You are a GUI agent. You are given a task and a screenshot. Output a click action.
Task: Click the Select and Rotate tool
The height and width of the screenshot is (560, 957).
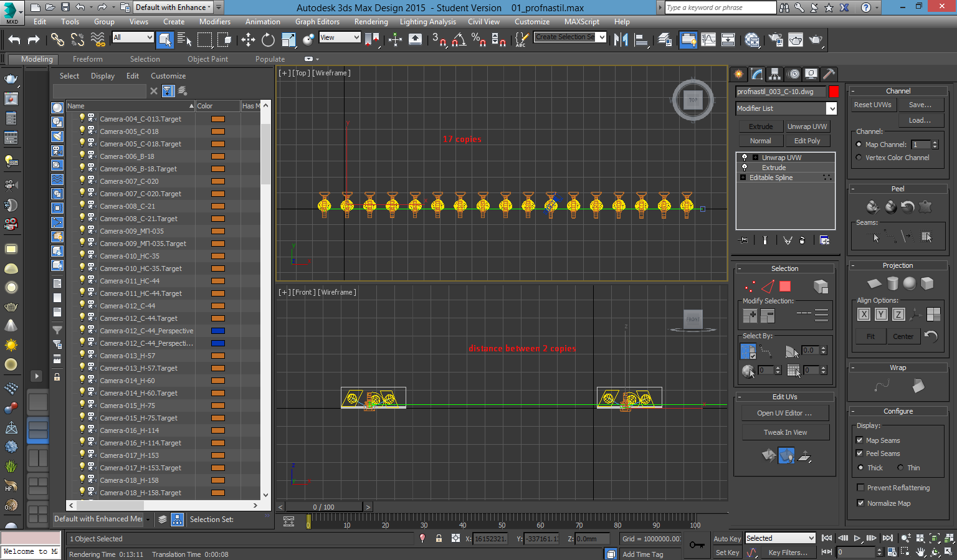tap(268, 40)
